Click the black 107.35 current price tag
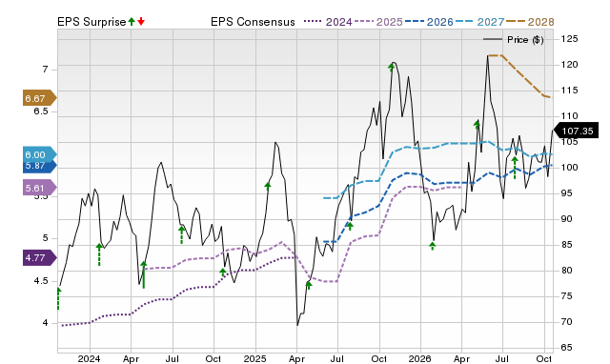Image resolution: width=610 pixels, height=364 pixels. 576,131
